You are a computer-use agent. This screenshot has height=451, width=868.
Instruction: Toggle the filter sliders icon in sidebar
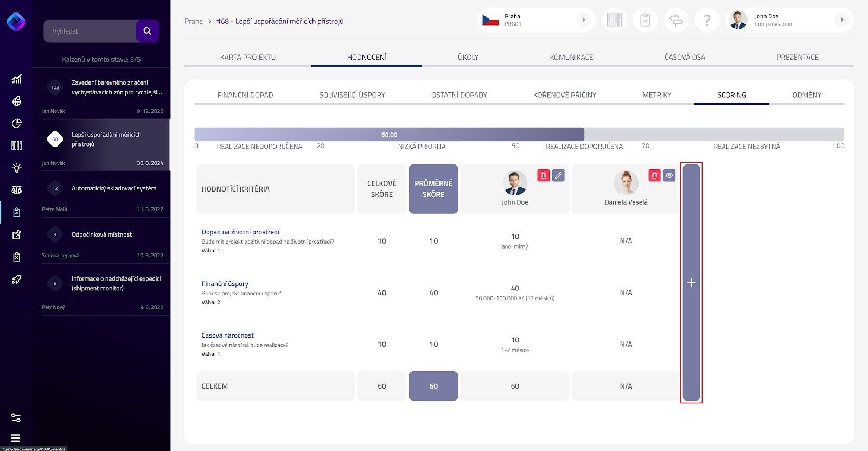click(x=16, y=418)
